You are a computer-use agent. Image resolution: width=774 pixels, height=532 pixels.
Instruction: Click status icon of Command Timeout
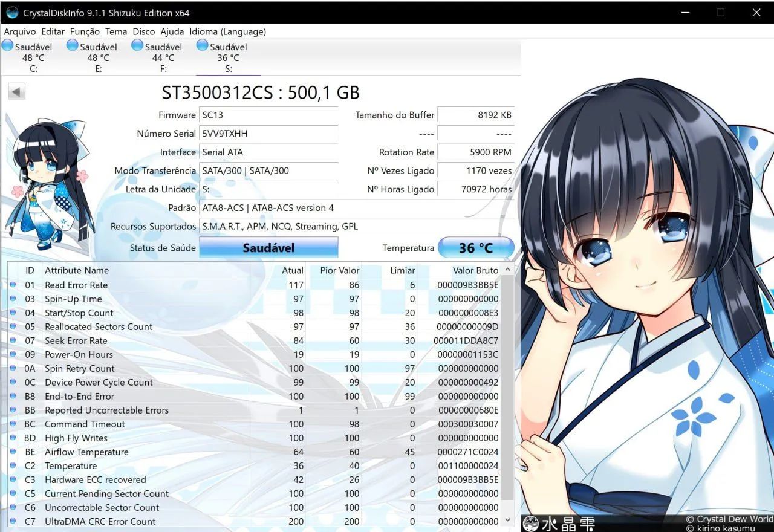[13, 424]
